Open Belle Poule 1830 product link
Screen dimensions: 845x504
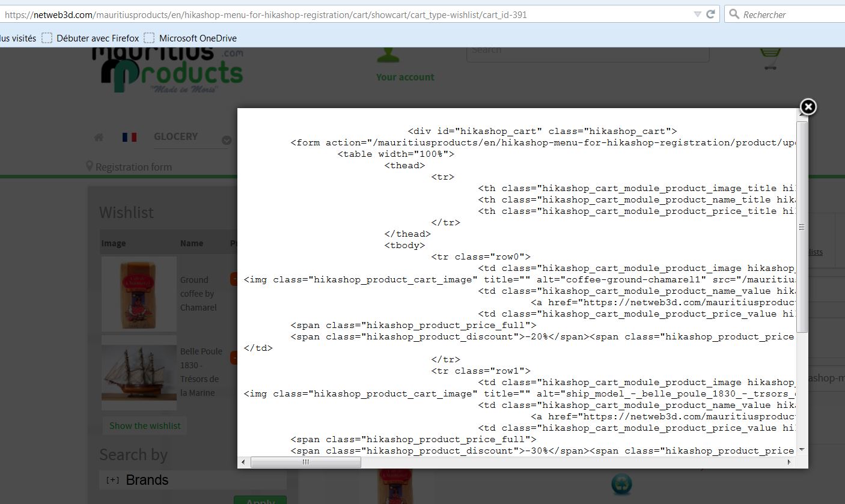[201, 372]
